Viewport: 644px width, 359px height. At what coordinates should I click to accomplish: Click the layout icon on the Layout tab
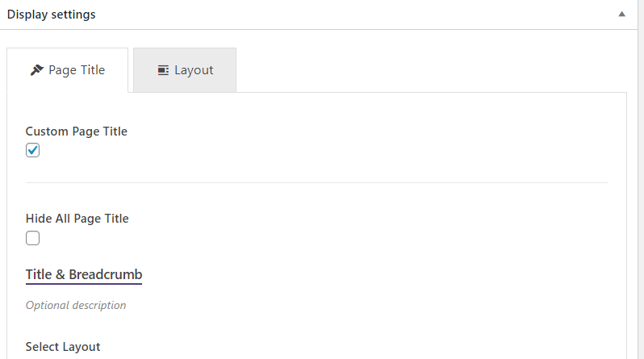point(163,70)
